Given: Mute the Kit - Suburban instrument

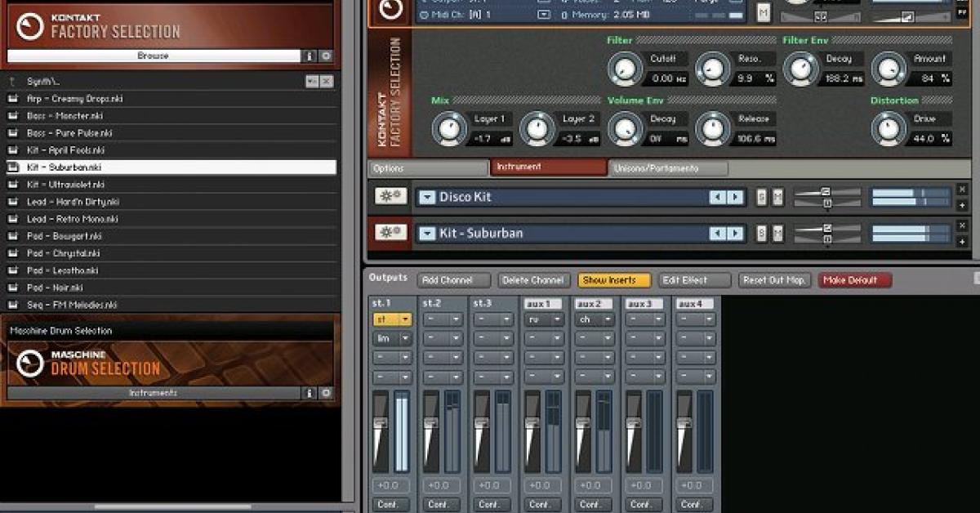Looking at the screenshot, I should tap(777, 233).
